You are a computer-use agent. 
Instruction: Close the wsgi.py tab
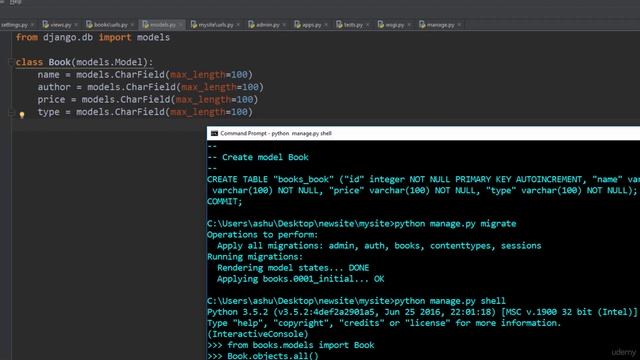[x=409, y=25]
